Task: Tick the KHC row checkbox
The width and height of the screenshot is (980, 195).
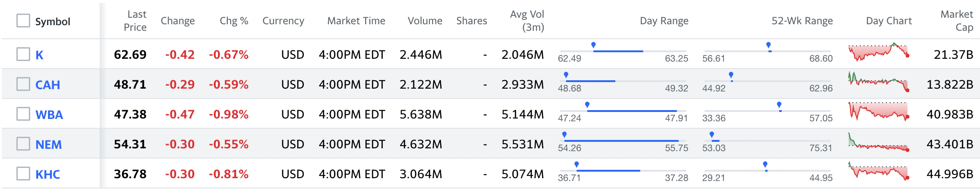Action: click(x=23, y=174)
